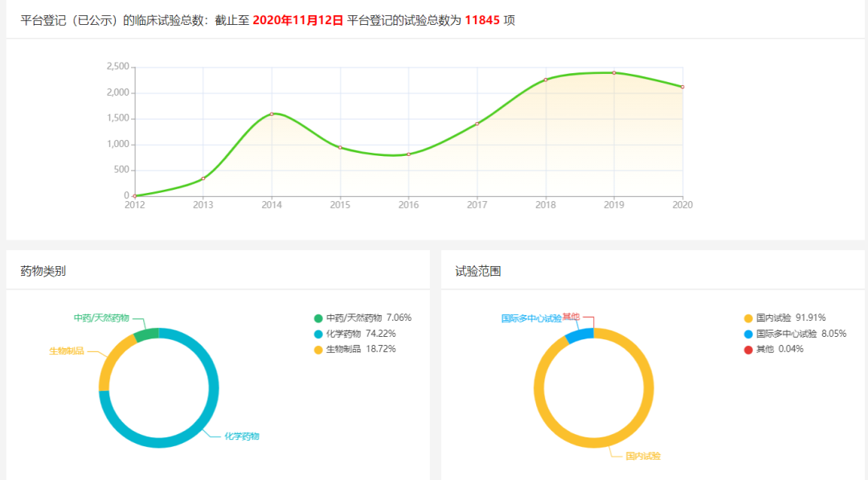Click the 2017 data point on the curve

477,124
